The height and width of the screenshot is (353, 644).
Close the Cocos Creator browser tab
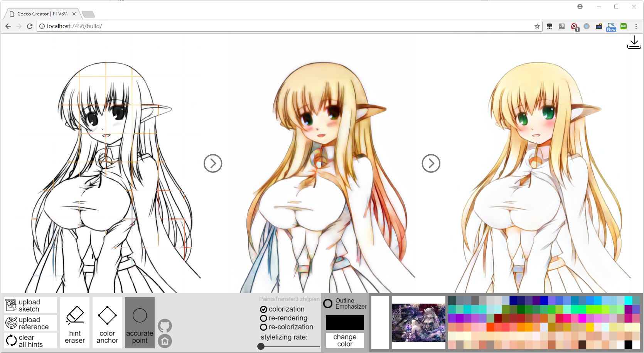coord(74,14)
